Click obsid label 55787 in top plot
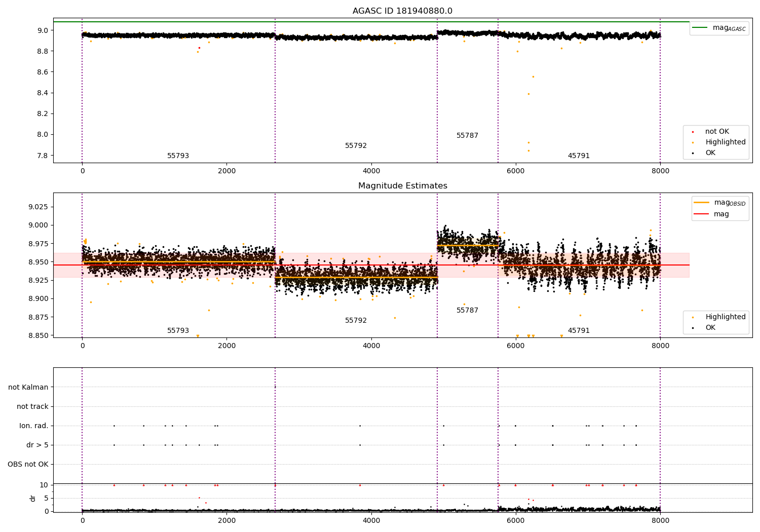This screenshot has width=760, height=532. [467, 136]
